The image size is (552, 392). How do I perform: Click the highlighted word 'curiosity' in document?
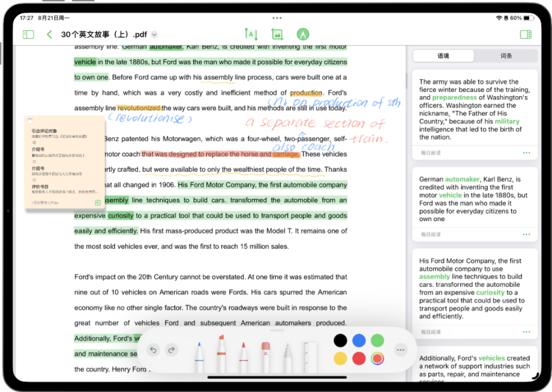coord(120,216)
